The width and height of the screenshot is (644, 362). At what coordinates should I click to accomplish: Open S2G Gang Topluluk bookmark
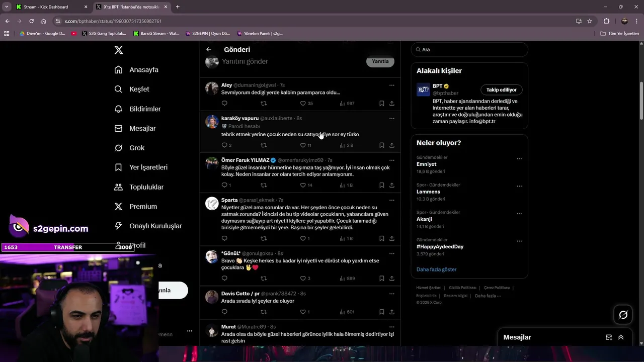(x=104, y=34)
